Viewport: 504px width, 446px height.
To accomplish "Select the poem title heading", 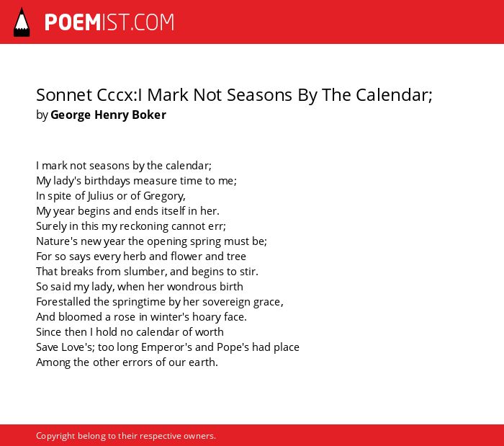I will pyautogui.click(x=234, y=95).
